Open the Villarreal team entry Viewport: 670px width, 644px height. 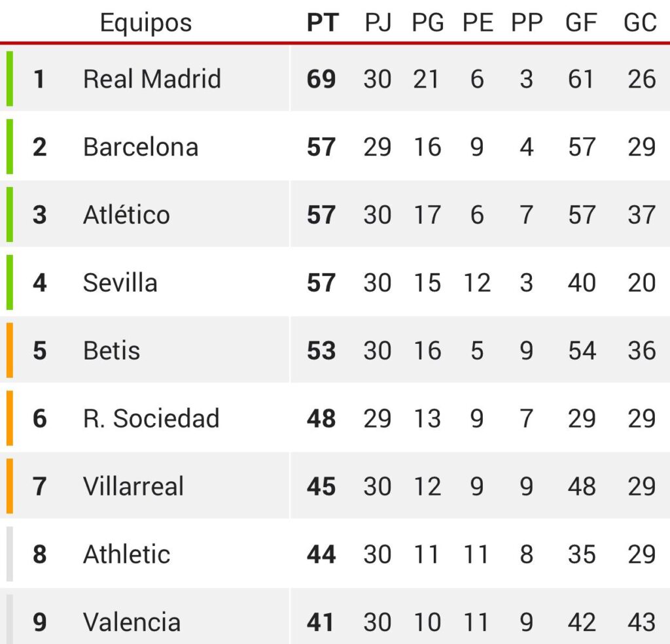pyautogui.click(x=133, y=486)
